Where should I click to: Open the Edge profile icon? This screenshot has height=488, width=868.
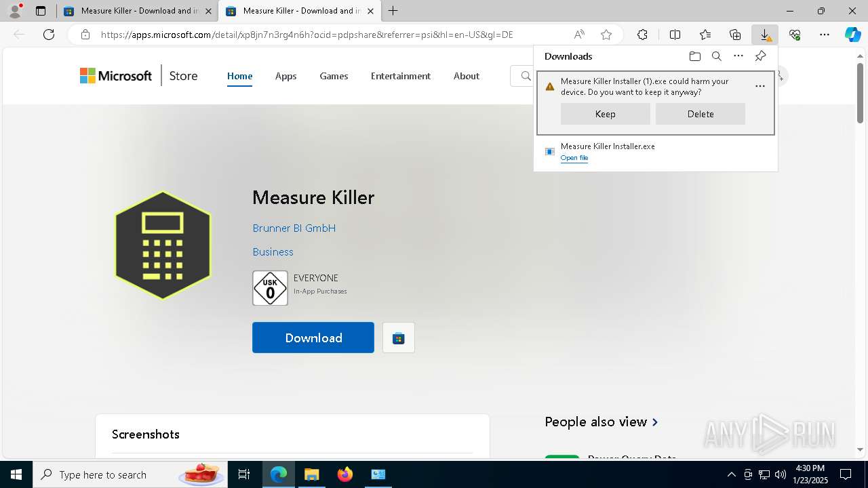15,11
